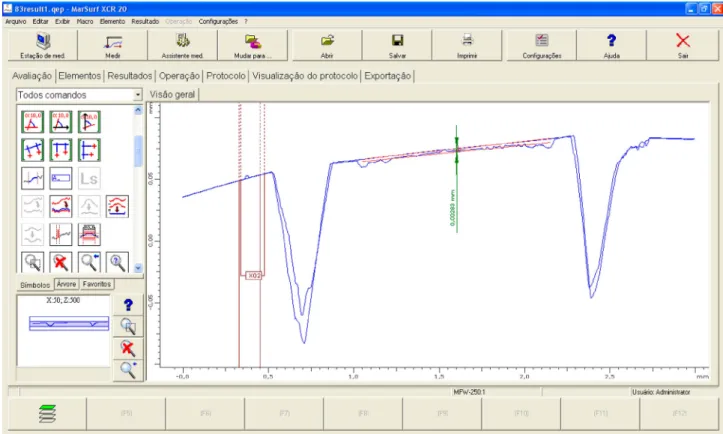Click the green layers stack button
723x434 pixels.
click(x=47, y=414)
